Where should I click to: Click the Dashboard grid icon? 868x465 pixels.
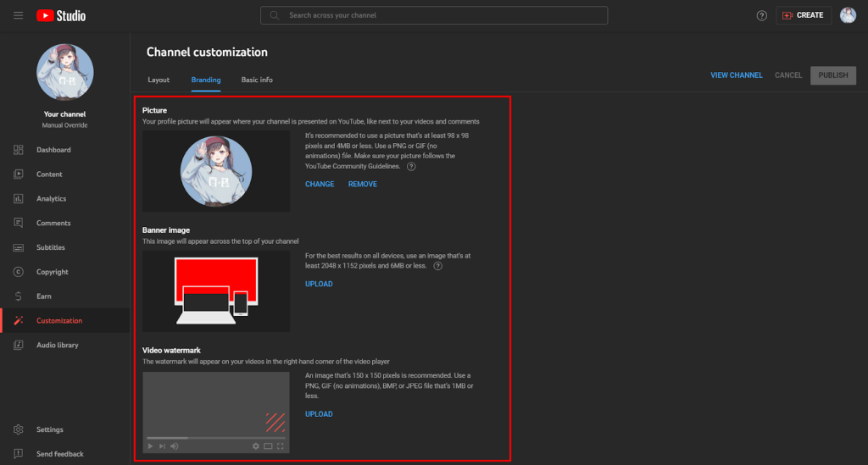19,150
